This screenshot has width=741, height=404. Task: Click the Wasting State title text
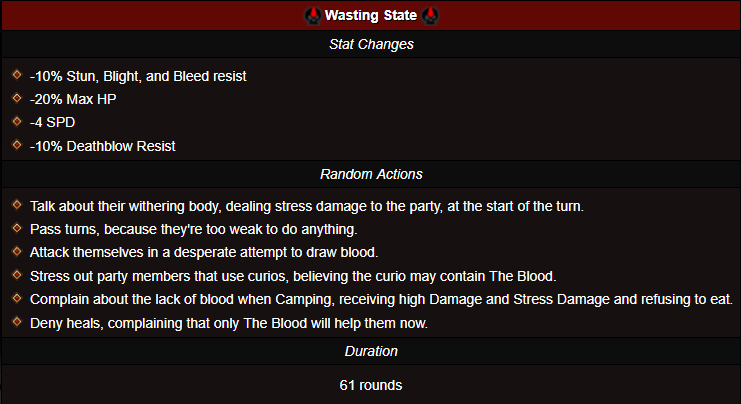pyautogui.click(x=370, y=16)
